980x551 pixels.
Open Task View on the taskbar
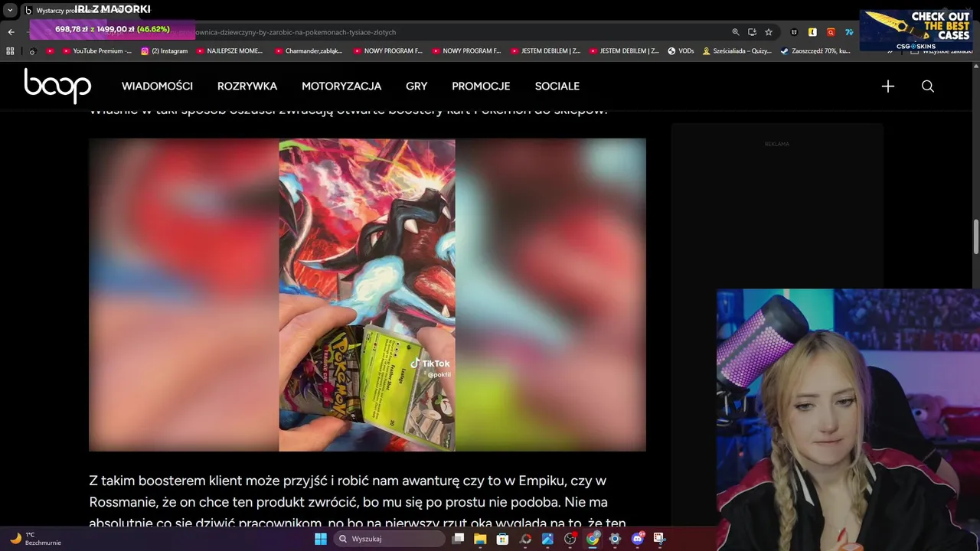click(x=458, y=539)
